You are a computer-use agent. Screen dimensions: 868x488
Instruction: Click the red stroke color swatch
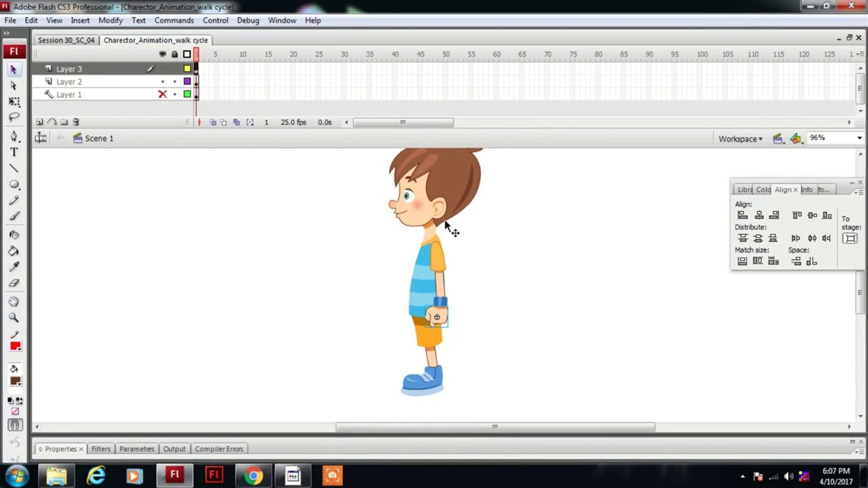pyautogui.click(x=15, y=346)
